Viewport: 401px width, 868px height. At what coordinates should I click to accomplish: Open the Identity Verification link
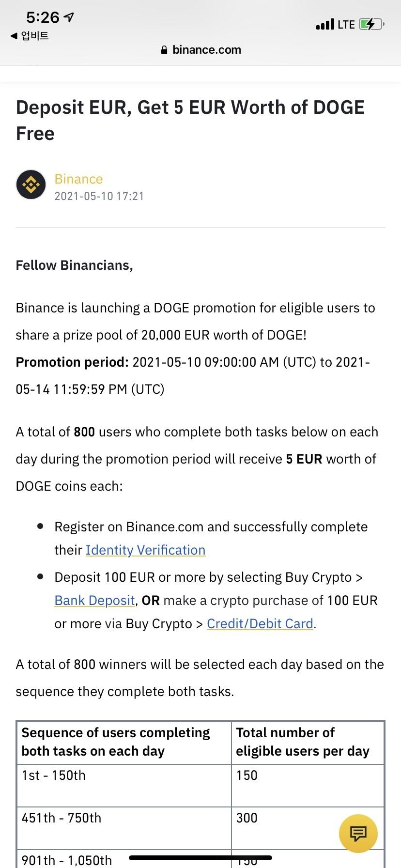[145, 550]
